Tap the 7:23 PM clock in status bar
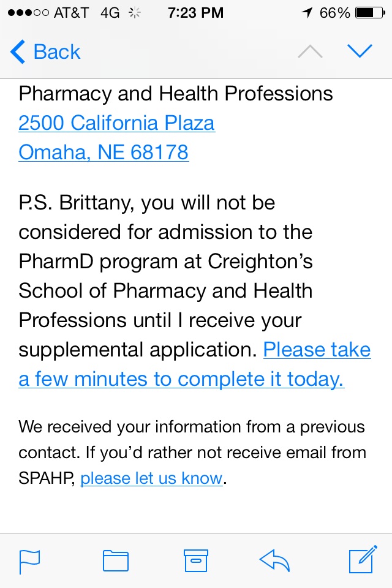Viewport: 392px width, 588px height. click(x=195, y=13)
